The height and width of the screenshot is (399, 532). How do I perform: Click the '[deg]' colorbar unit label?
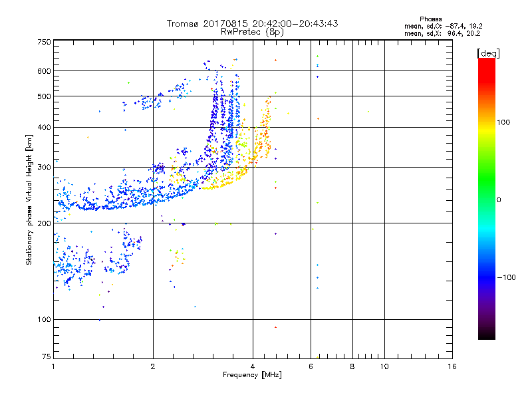coord(488,54)
